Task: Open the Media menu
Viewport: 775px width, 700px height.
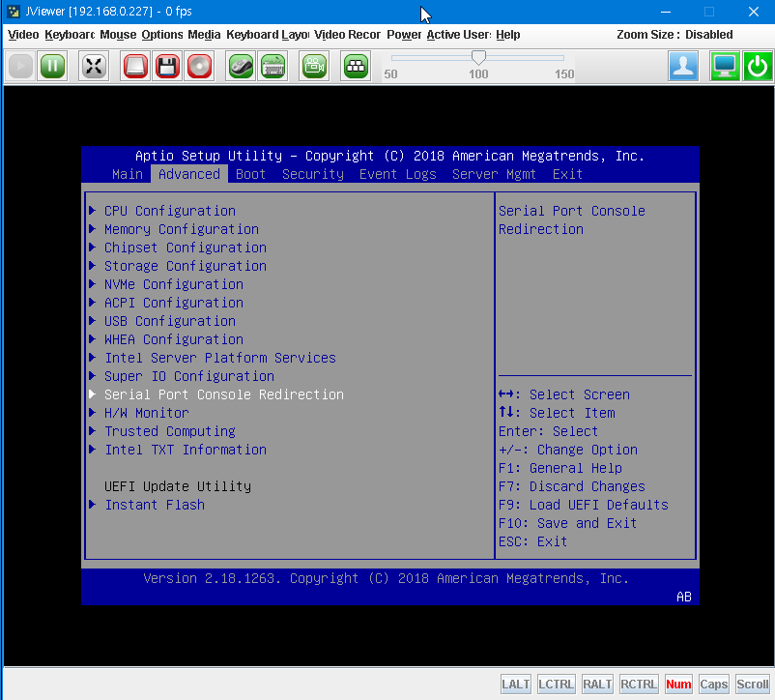Action: [204, 35]
